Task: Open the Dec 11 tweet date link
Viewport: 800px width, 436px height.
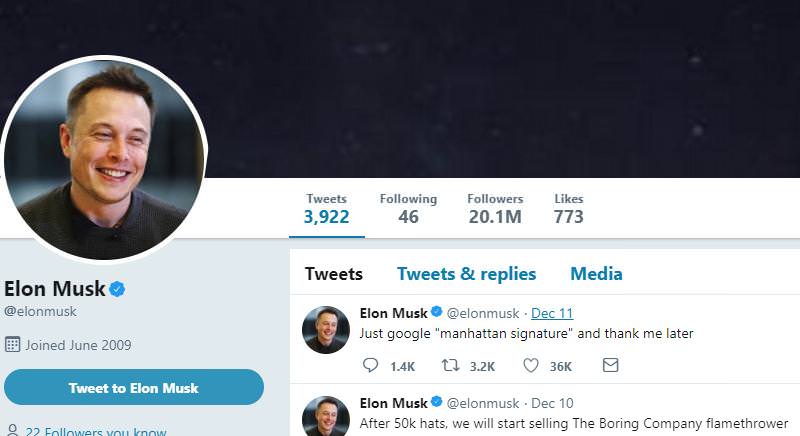Action: (x=552, y=313)
